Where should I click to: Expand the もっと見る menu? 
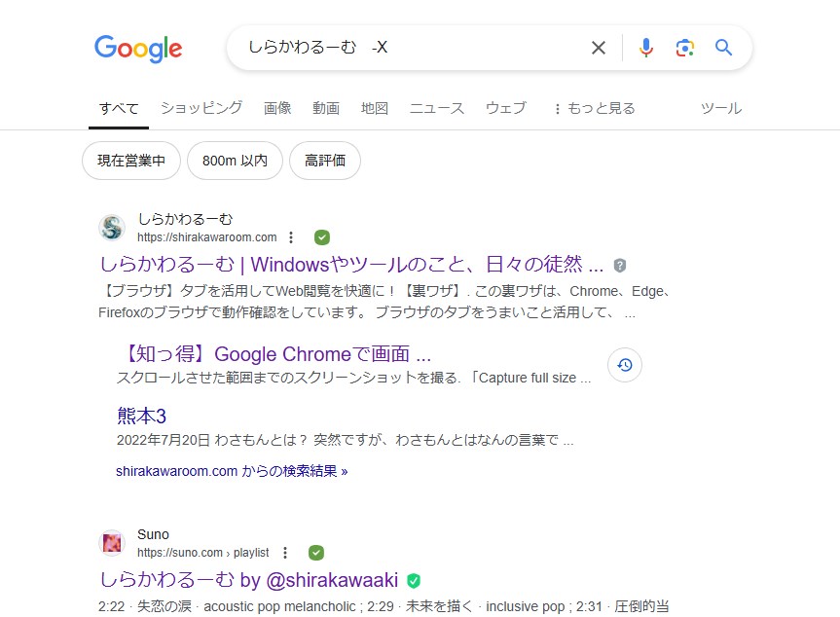coord(594,109)
